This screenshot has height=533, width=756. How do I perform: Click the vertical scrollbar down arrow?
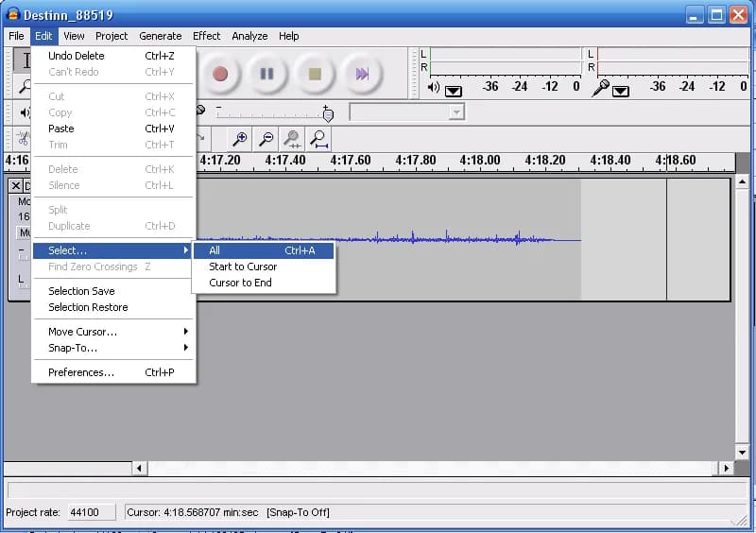(742, 453)
